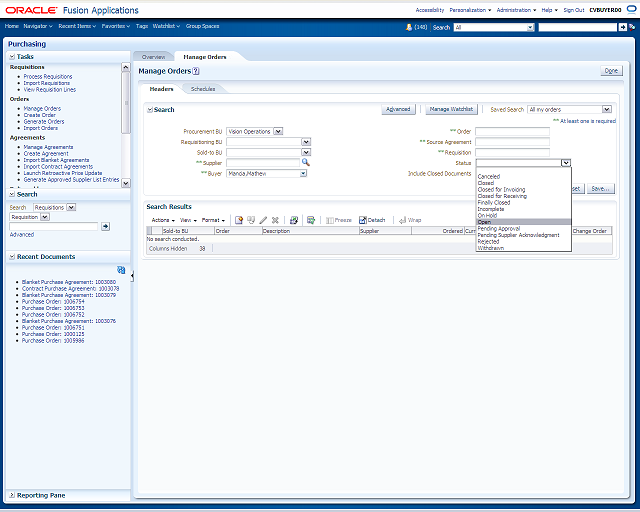Expand the Reporting Pane
The image size is (640, 512).
12,495
